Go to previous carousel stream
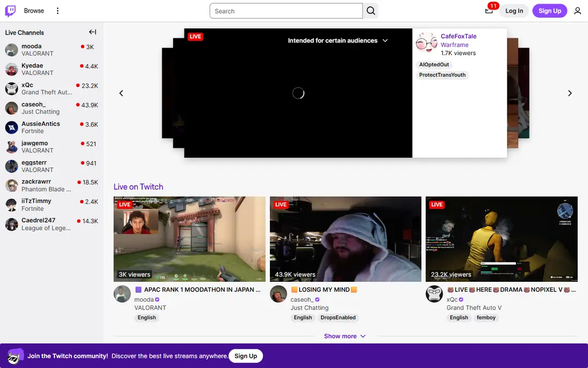Image resolution: width=588 pixels, height=368 pixels. click(x=121, y=93)
